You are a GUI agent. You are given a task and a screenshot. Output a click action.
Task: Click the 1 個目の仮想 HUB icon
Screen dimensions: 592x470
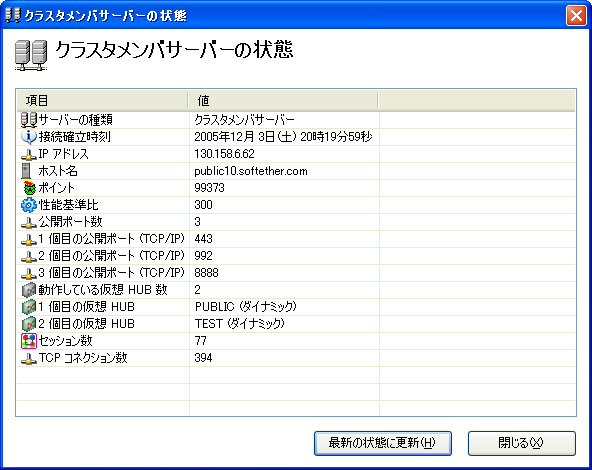point(29,307)
